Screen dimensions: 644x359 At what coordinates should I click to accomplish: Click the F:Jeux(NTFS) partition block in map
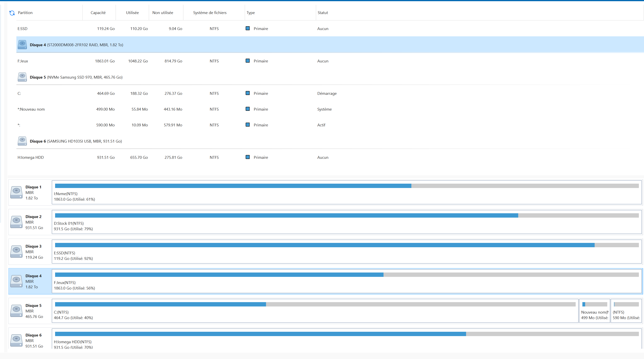tap(347, 281)
